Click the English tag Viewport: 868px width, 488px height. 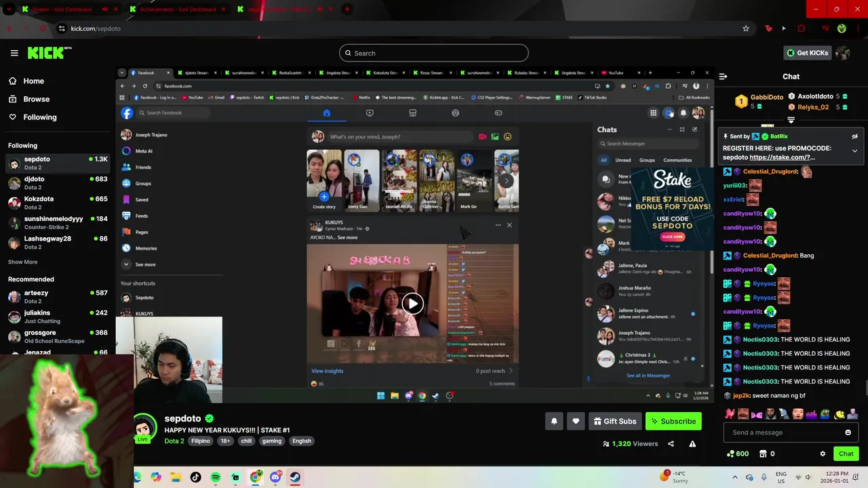302,441
